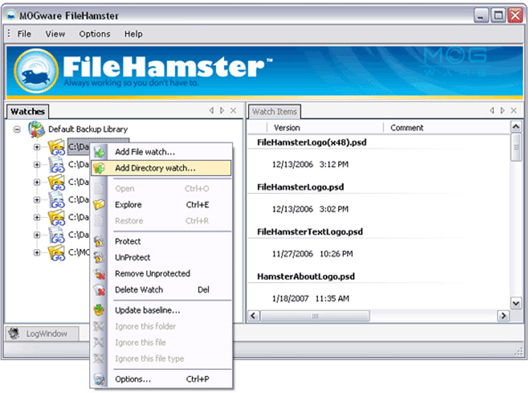Click the Explore folder icon in context menu
Viewport: 532px width, 393px height.
click(99, 205)
